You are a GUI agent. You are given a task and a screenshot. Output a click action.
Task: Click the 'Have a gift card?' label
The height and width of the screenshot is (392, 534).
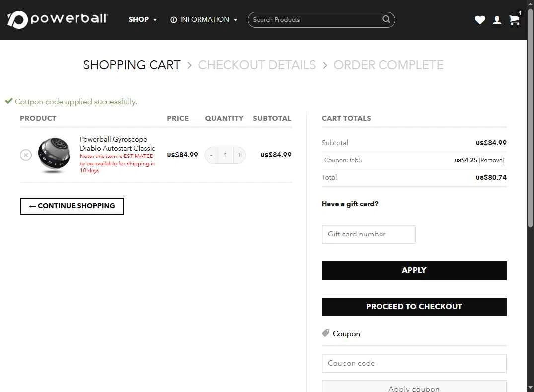[x=350, y=204]
